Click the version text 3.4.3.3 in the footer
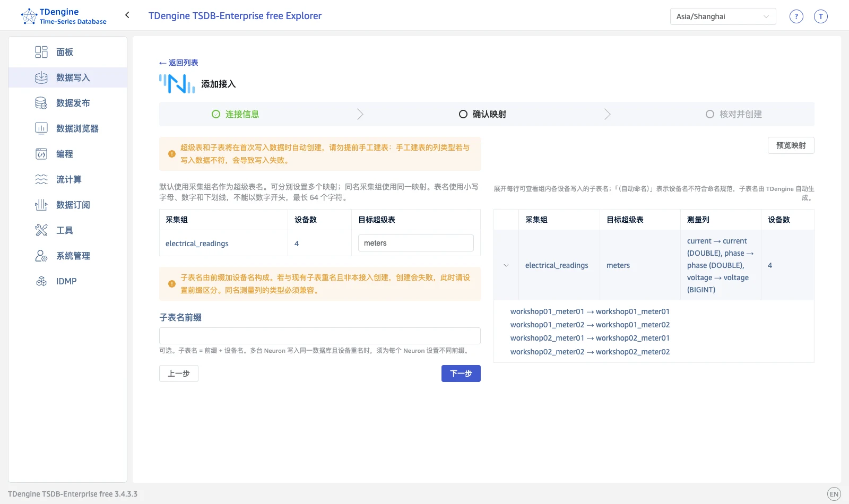 tap(126, 494)
